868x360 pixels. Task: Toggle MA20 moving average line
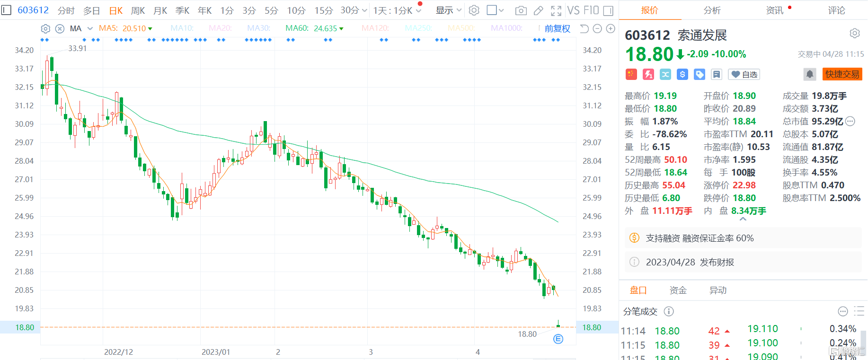221,28
